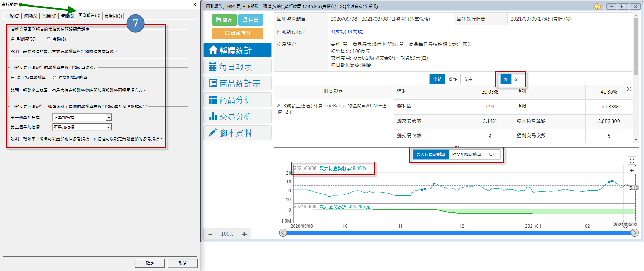Screen dimensions: 644x271
Task: Select the 金額($) radio button
Action: tap(49, 39)
